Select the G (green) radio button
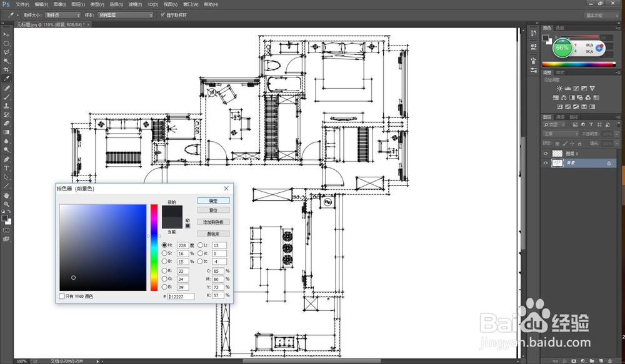 [x=164, y=278]
